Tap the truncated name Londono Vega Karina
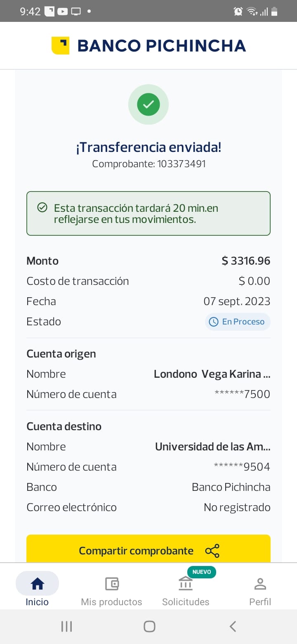Image resolution: width=297 pixels, height=644 pixels. click(212, 374)
